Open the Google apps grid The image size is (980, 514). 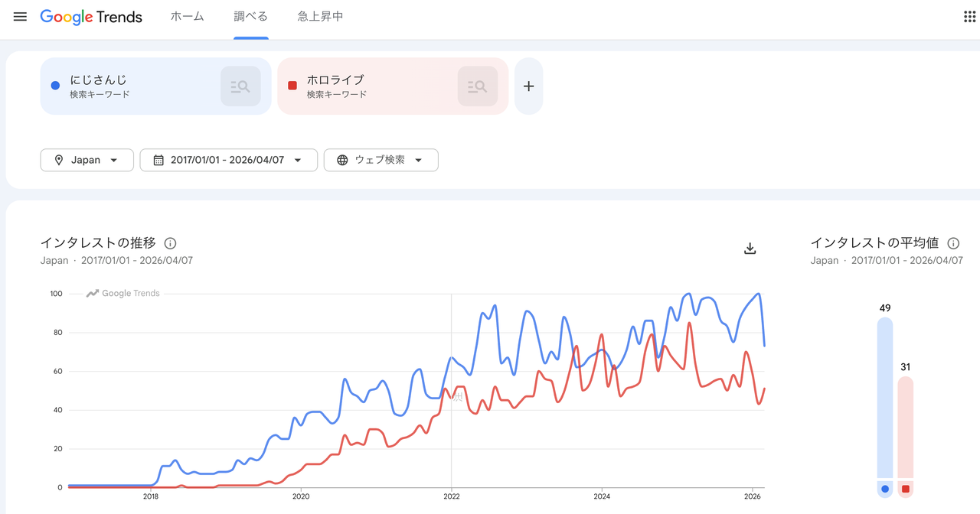pyautogui.click(x=969, y=17)
